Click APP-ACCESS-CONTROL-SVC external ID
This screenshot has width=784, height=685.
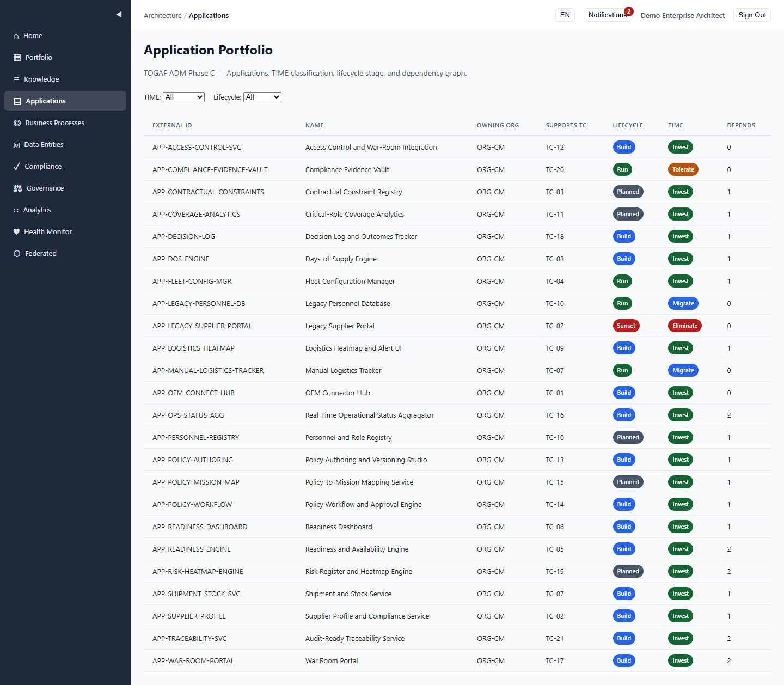click(x=197, y=148)
